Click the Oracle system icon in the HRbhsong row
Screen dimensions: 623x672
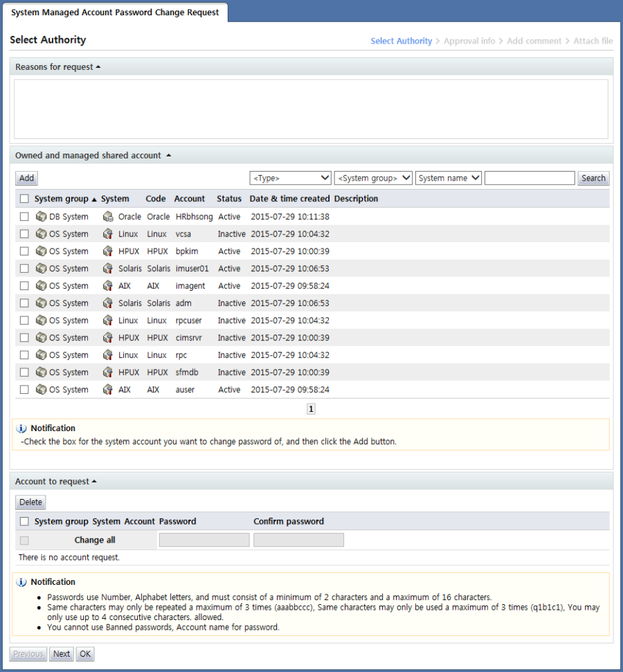108,217
